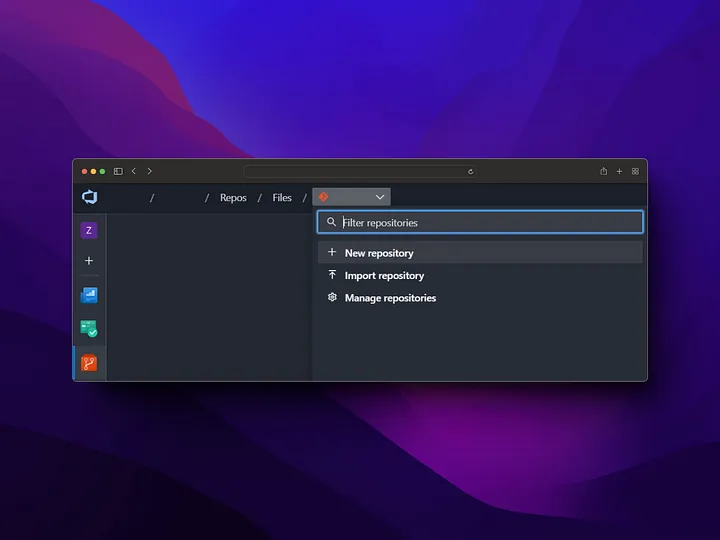Click the magnifier icon in the filter box
The image size is (720, 540).
pyautogui.click(x=331, y=222)
